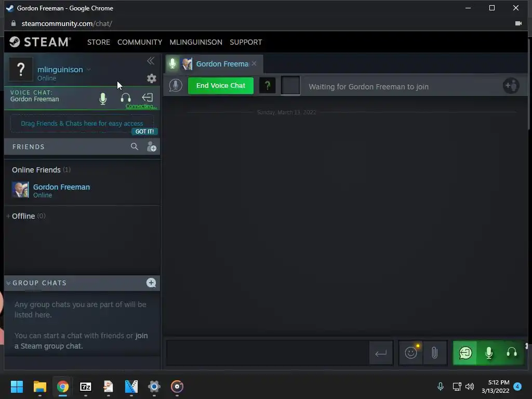Toggle audio output mute in chat entry bar
Viewport: 532px width, 399px height.
512,353
